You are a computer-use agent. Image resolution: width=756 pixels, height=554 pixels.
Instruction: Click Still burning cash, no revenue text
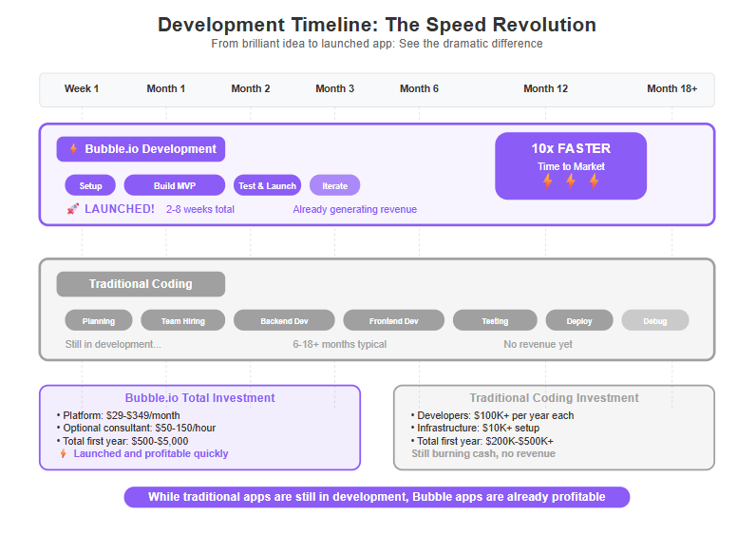483,453
